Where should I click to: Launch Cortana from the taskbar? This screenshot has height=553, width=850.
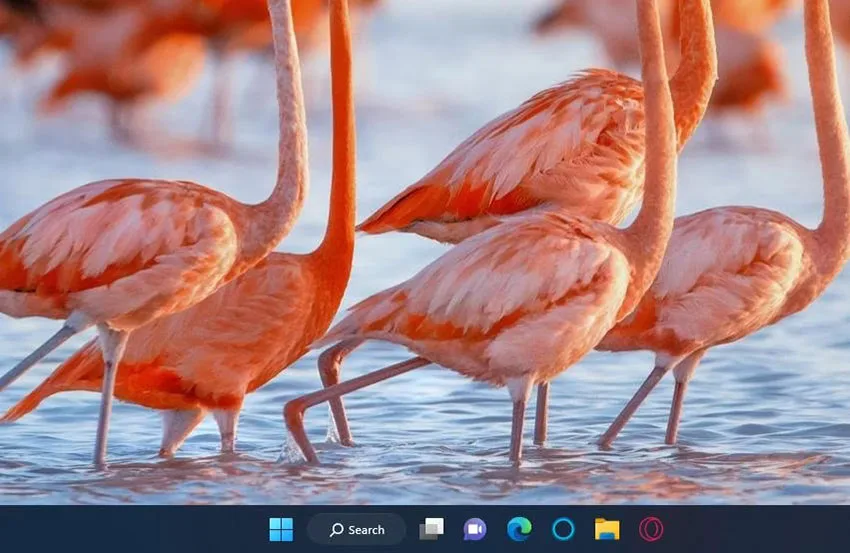(563, 529)
